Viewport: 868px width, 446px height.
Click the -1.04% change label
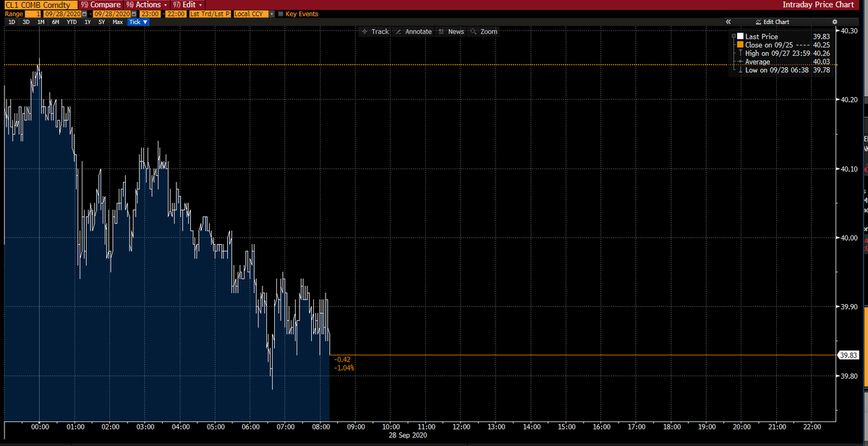click(344, 369)
